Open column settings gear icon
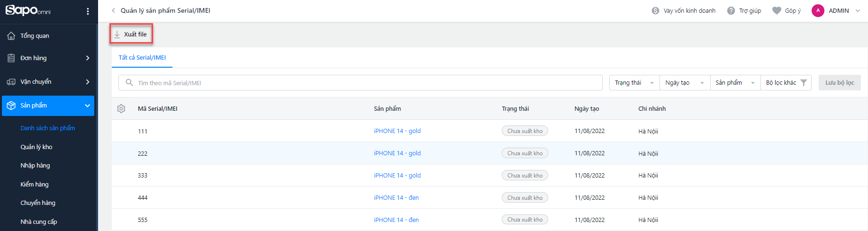The height and width of the screenshot is (231, 868). tap(121, 108)
